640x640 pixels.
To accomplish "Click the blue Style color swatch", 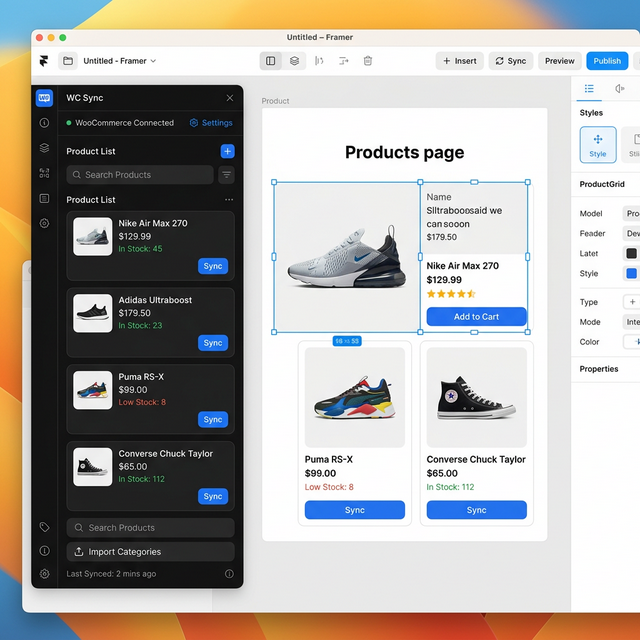I will tap(631, 273).
